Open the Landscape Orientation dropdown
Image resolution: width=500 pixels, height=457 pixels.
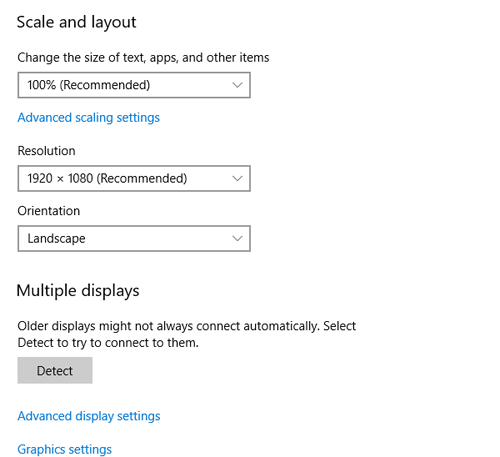pos(134,238)
